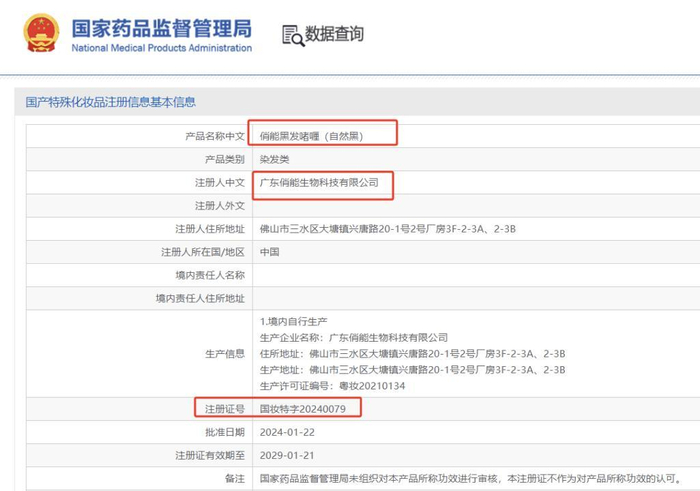Select the registrant address value row
700x491 pixels.
tap(388, 229)
